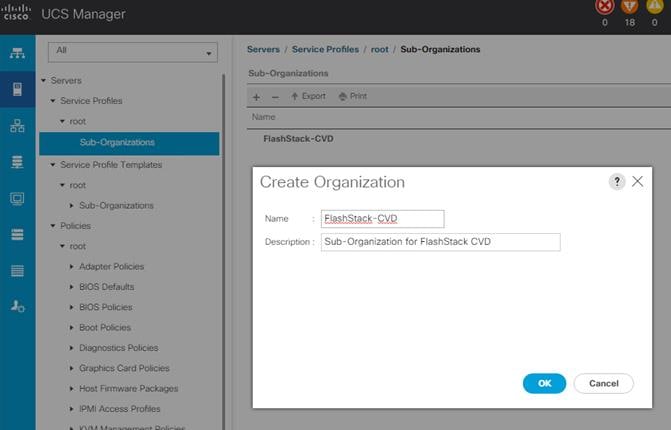The height and width of the screenshot is (430, 671).
Task: Open the SAN storage icon in sidebar
Action: (17, 162)
